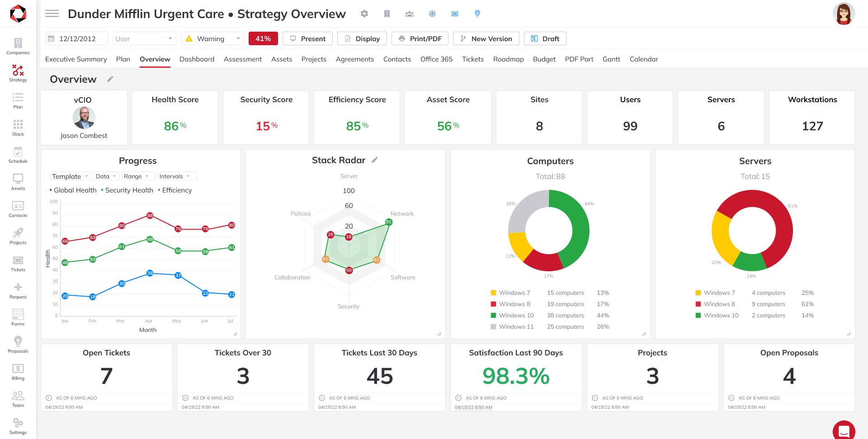Switch to the Gantt tab
868x439 pixels.
coord(611,59)
